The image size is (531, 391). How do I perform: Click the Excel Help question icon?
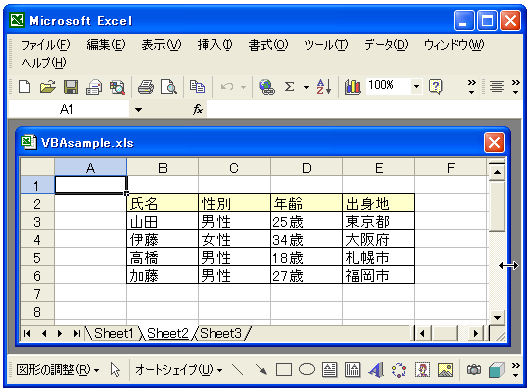436,87
